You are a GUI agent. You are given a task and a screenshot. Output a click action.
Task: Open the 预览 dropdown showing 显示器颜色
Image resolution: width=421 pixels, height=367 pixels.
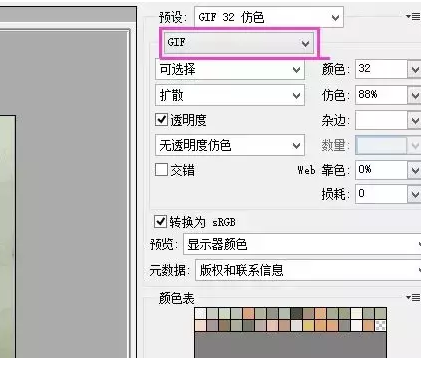(x=302, y=244)
